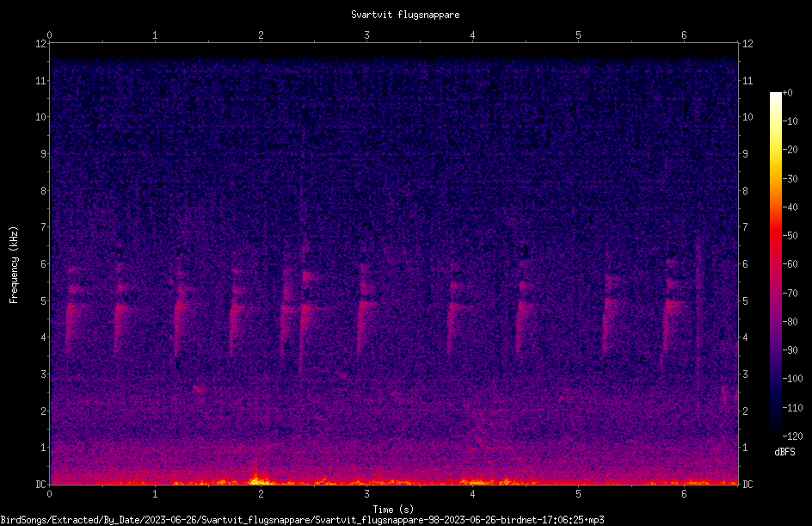
Task: Click the '-100' value on the color scale
Action: pos(792,379)
